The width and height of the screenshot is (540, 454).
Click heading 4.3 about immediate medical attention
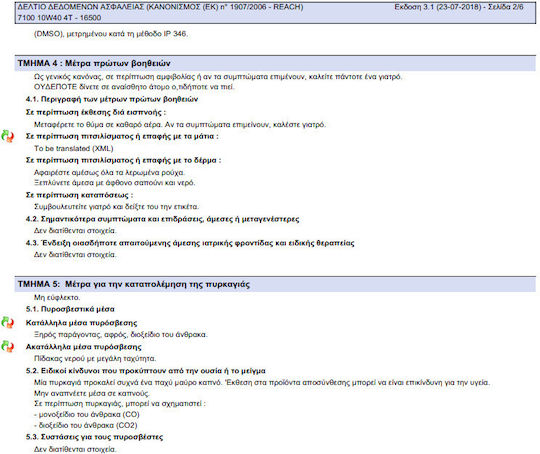[190, 243]
